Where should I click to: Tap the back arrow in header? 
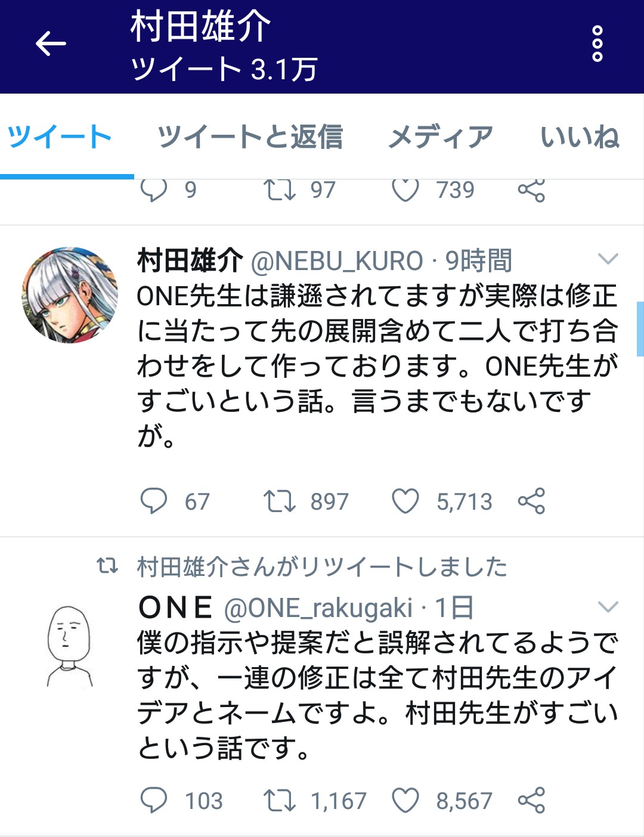click(x=51, y=44)
